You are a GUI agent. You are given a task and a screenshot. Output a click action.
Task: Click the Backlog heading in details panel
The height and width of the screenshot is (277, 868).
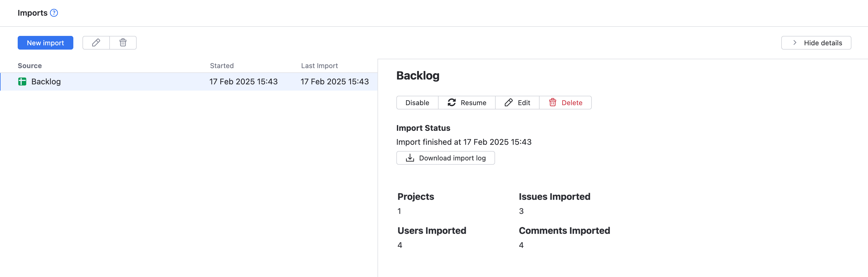pos(418,76)
